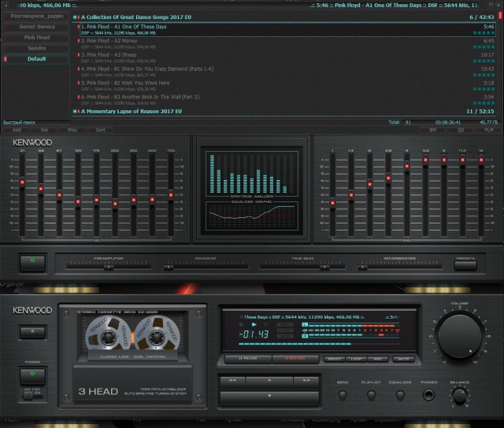The width and height of the screenshot is (504, 428).
Task: Switch to Разговорное_радио playlist tab
Action: pyautogui.click(x=37, y=16)
